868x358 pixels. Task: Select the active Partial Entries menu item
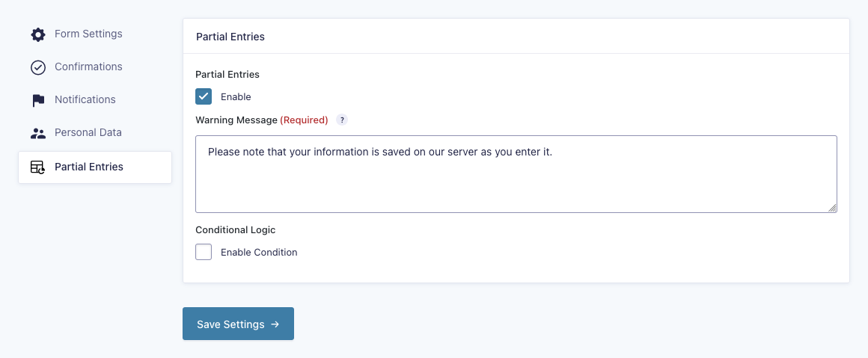[89, 167]
